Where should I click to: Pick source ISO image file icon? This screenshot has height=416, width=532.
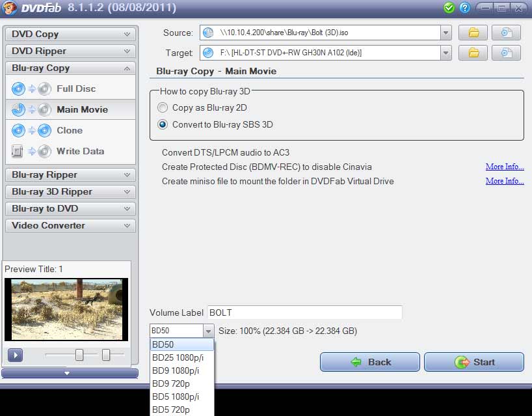(x=506, y=33)
